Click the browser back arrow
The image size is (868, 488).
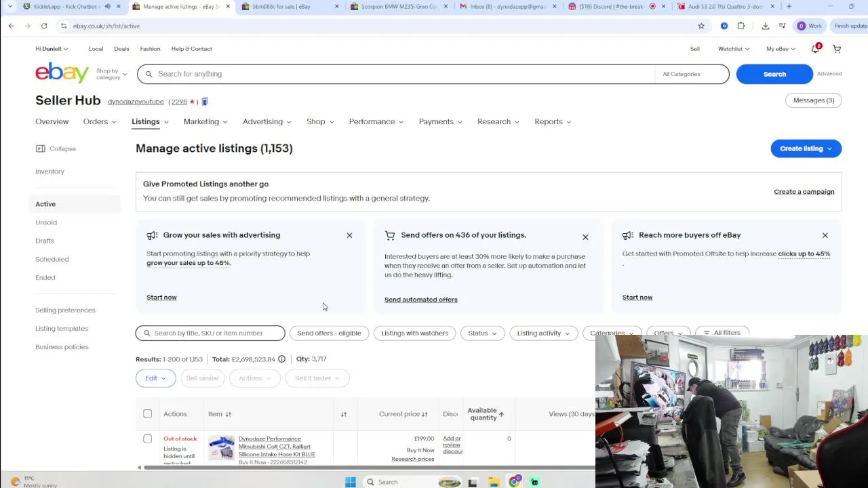(12, 26)
